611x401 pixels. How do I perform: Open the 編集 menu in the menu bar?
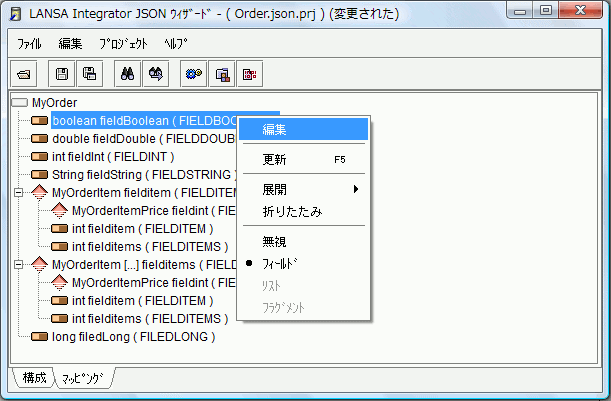[71, 44]
